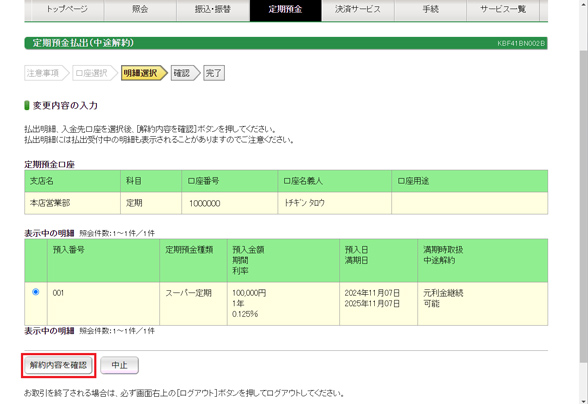Click the 明細選択 step arrow

click(x=144, y=73)
